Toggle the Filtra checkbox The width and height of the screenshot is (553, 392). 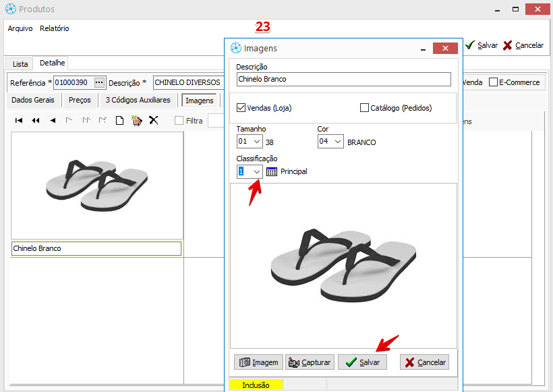pos(179,121)
